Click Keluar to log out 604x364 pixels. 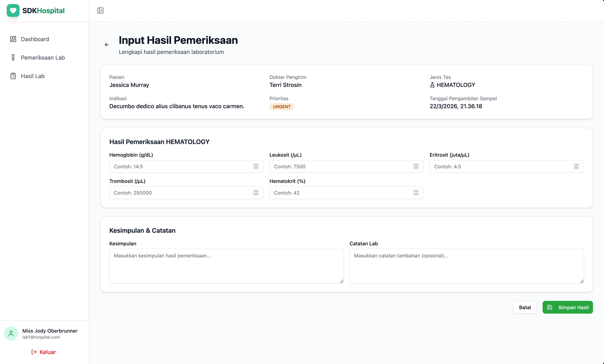(47, 352)
